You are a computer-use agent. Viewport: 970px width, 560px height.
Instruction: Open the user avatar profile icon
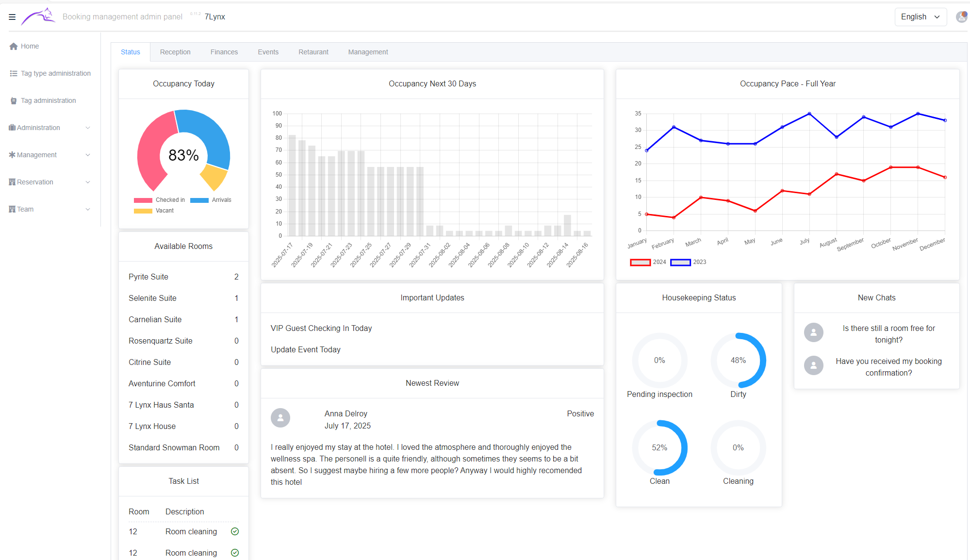click(961, 17)
